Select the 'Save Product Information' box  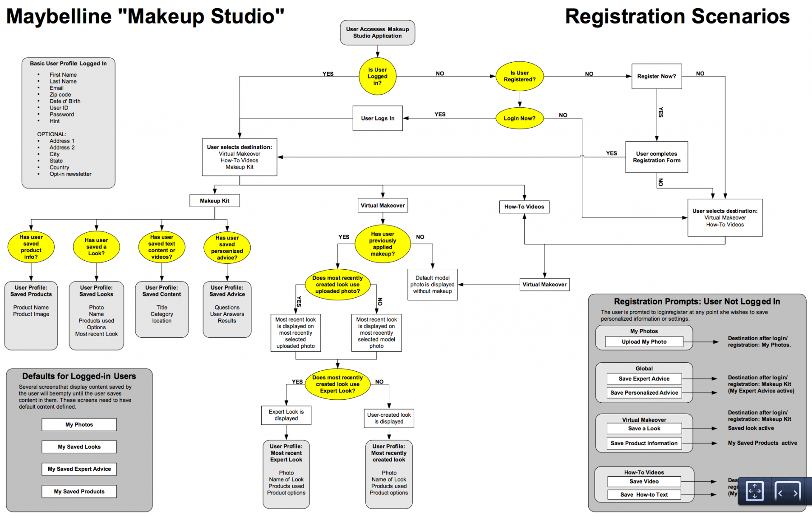pyautogui.click(x=644, y=443)
